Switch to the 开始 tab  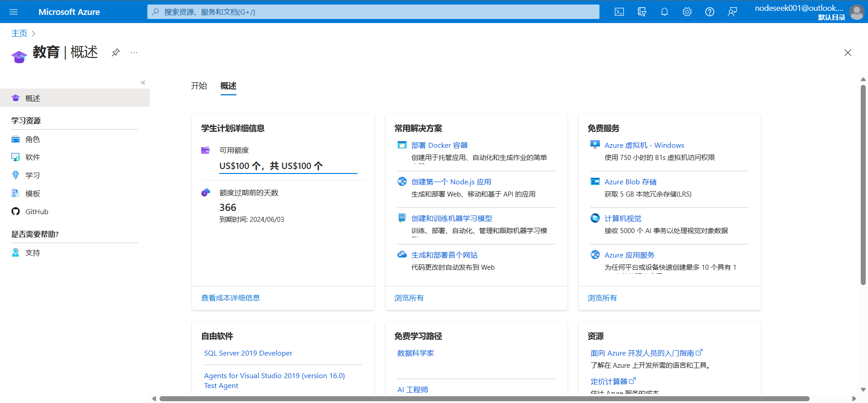199,86
